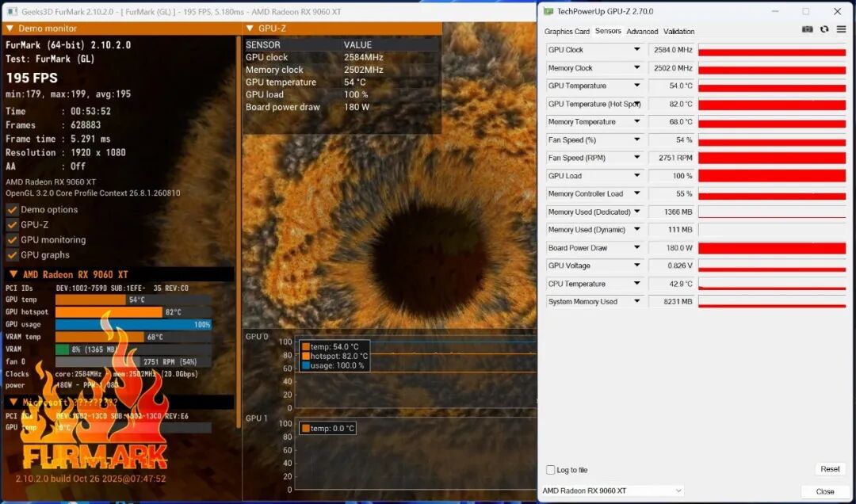
Task: Open the Memory Used (Dedicated) dropdown
Action: tap(636, 212)
